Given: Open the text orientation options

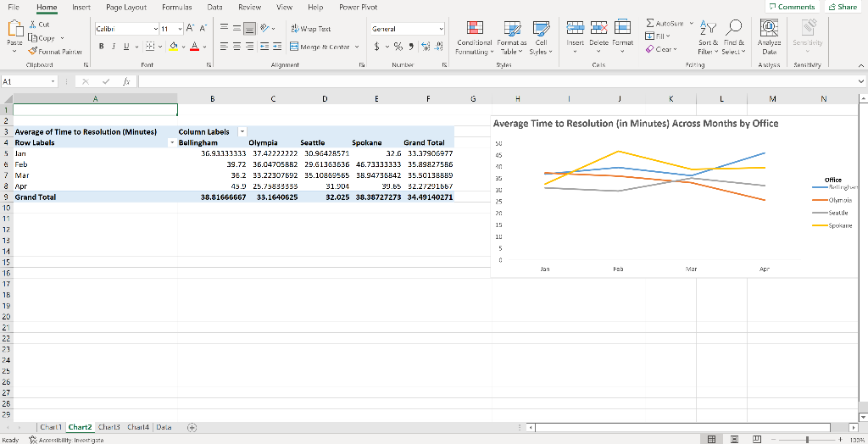Looking at the screenshot, I should click(x=265, y=28).
